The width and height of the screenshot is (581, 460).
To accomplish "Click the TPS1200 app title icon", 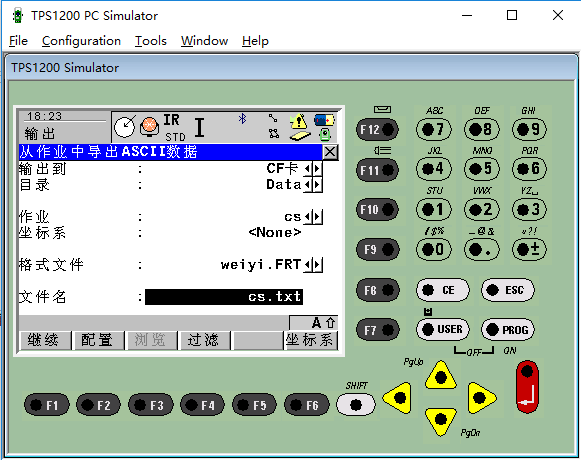I will tap(17, 16).
